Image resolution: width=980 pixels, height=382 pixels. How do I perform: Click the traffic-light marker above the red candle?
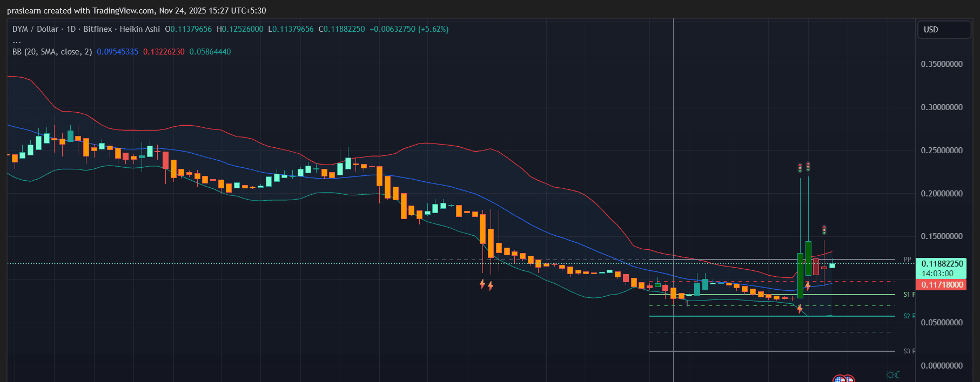pyautogui.click(x=824, y=230)
